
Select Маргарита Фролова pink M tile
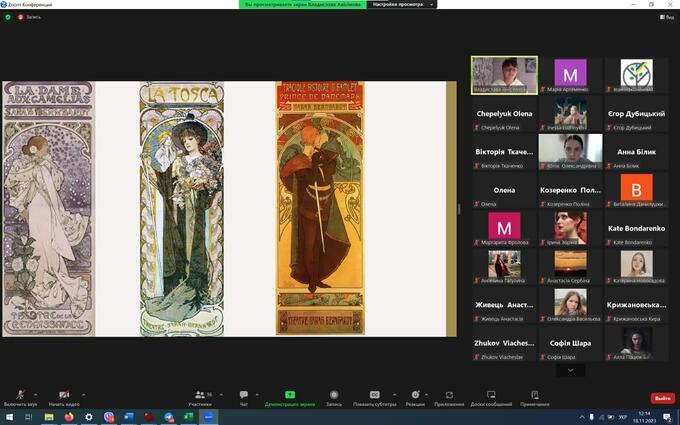click(x=504, y=228)
